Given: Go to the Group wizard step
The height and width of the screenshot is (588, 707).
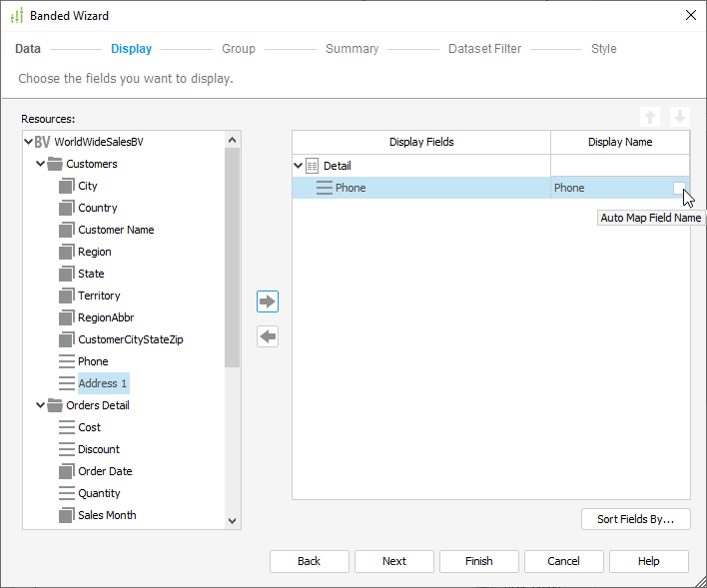Looking at the screenshot, I should coord(239,49).
